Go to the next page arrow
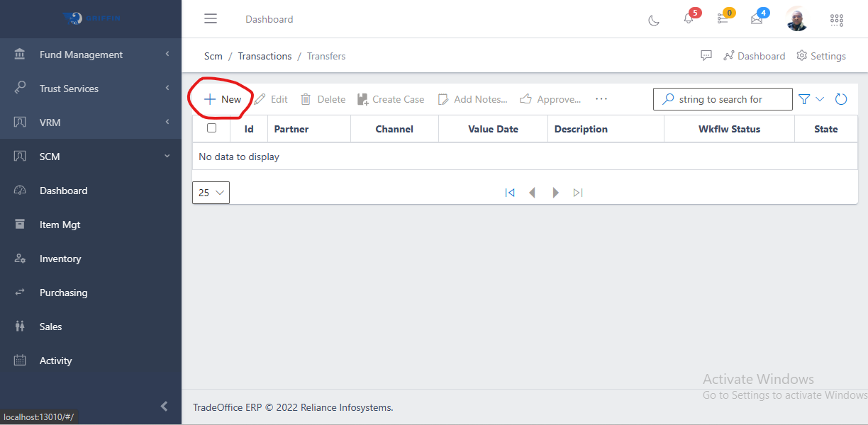Screen dimensions: 868x425 [555, 193]
